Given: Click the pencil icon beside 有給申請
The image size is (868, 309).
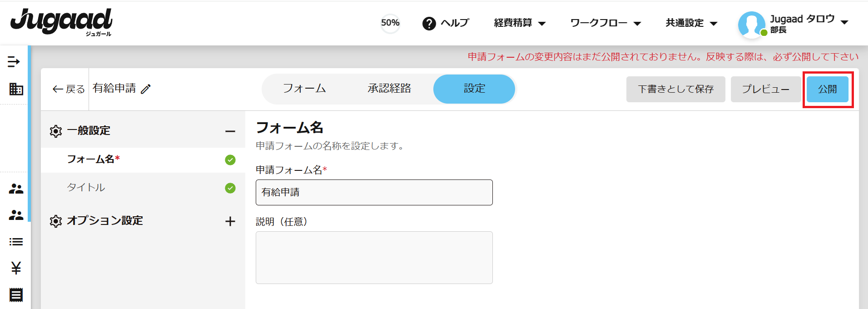Looking at the screenshot, I should point(146,89).
